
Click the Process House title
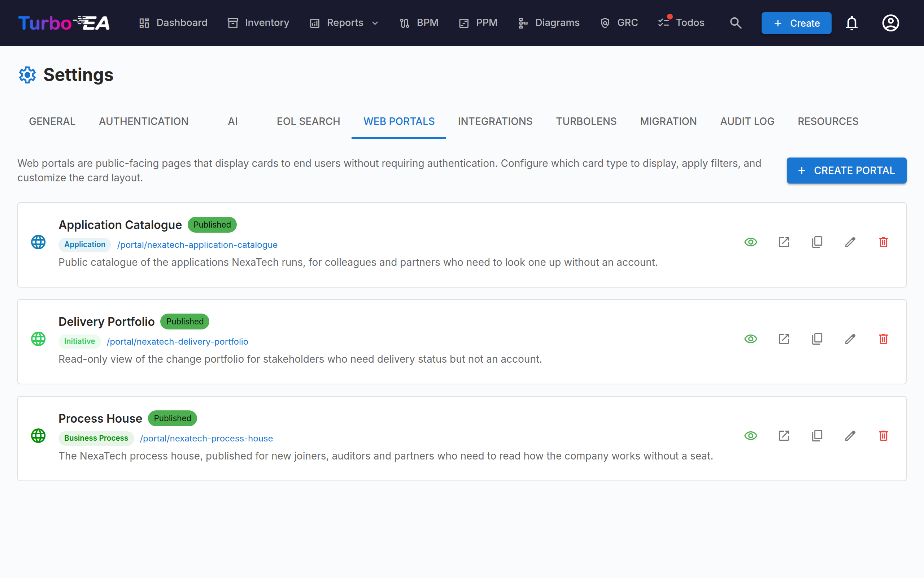coord(100,418)
